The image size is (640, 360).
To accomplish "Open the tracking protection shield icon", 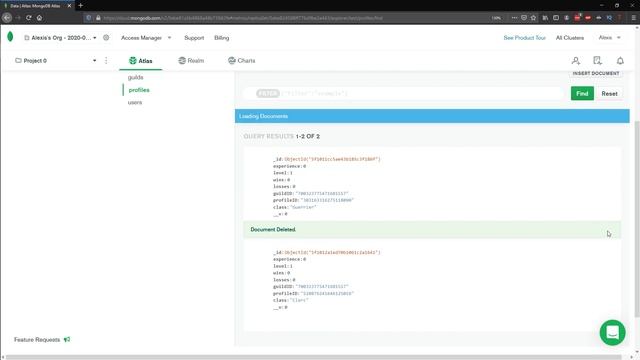I will point(89,18).
